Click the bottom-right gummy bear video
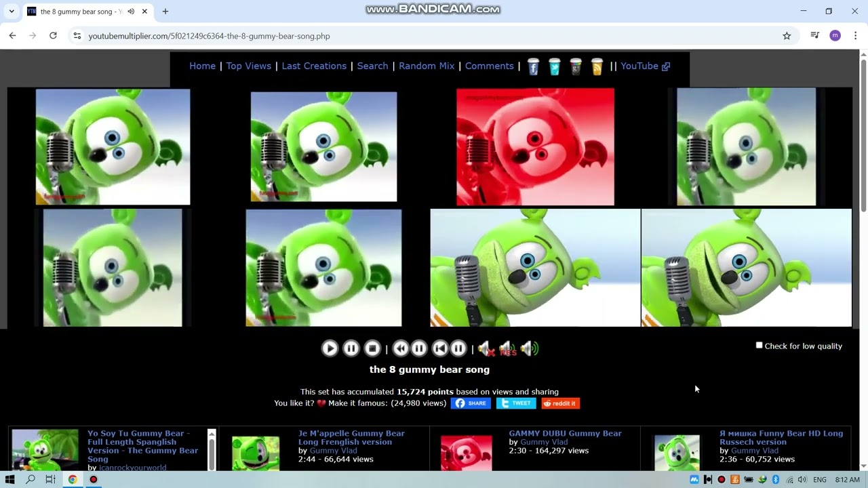This screenshot has width=868, height=488. pos(746,268)
